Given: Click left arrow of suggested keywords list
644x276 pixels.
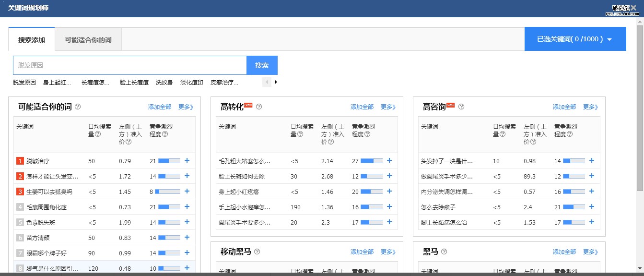Looking at the screenshot, I should (267, 82).
